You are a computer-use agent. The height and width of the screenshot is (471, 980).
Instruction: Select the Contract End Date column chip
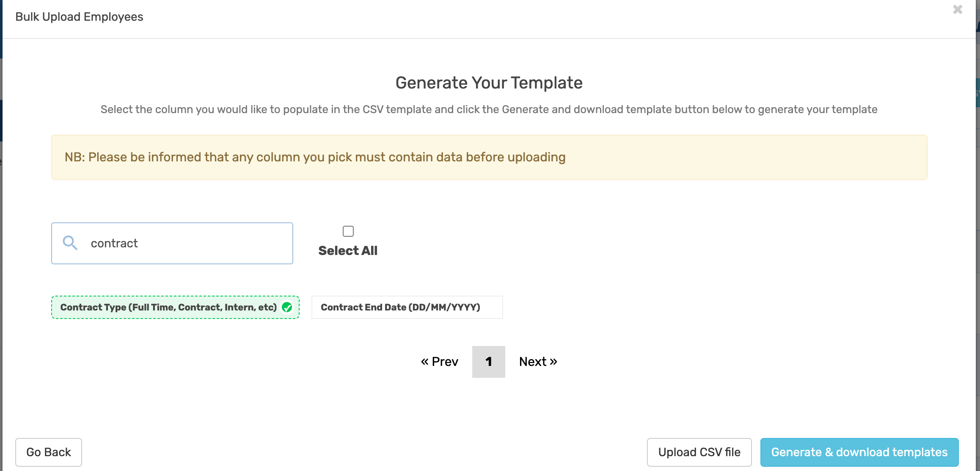(x=407, y=307)
